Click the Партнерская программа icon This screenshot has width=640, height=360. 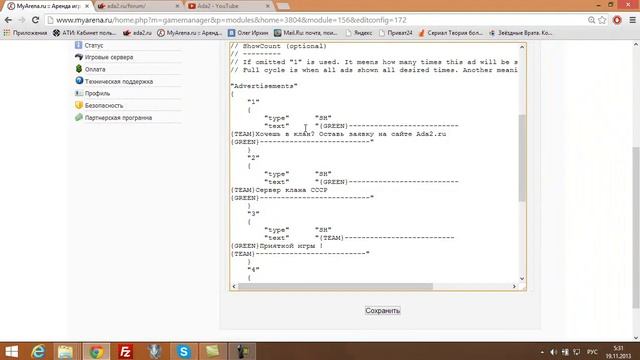[x=79, y=117]
